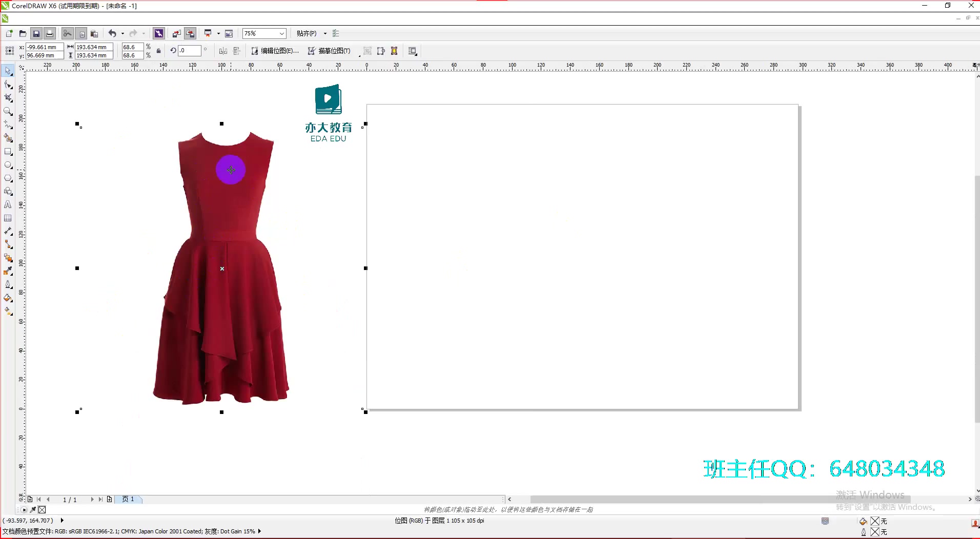Screen dimensions: 980x539
Task: Select the Freehand curve tool
Action: click(x=8, y=125)
